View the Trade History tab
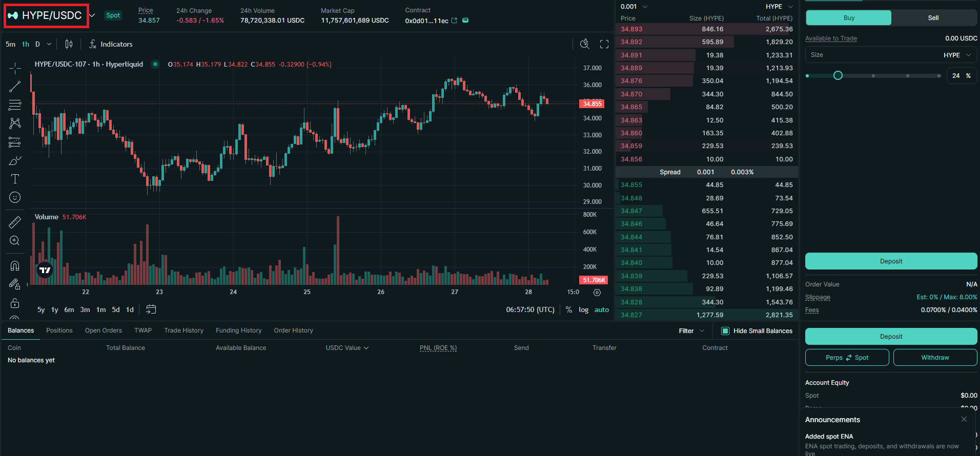Image resolution: width=980 pixels, height=456 pixels. point(183,330)
